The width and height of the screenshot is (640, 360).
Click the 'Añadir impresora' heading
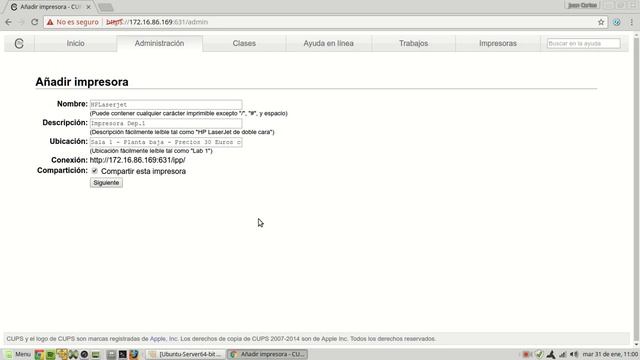pyautogui.click(x=82, y=82)
